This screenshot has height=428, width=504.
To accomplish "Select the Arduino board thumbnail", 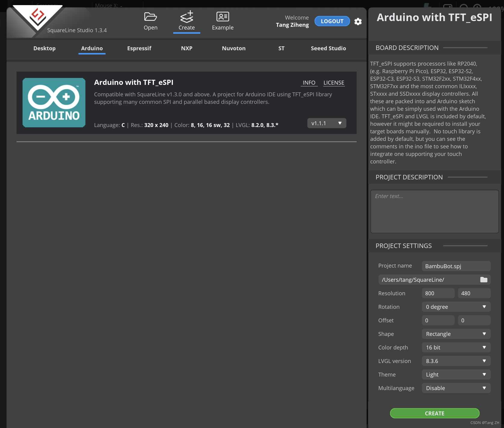I will [x=54, y=103].
